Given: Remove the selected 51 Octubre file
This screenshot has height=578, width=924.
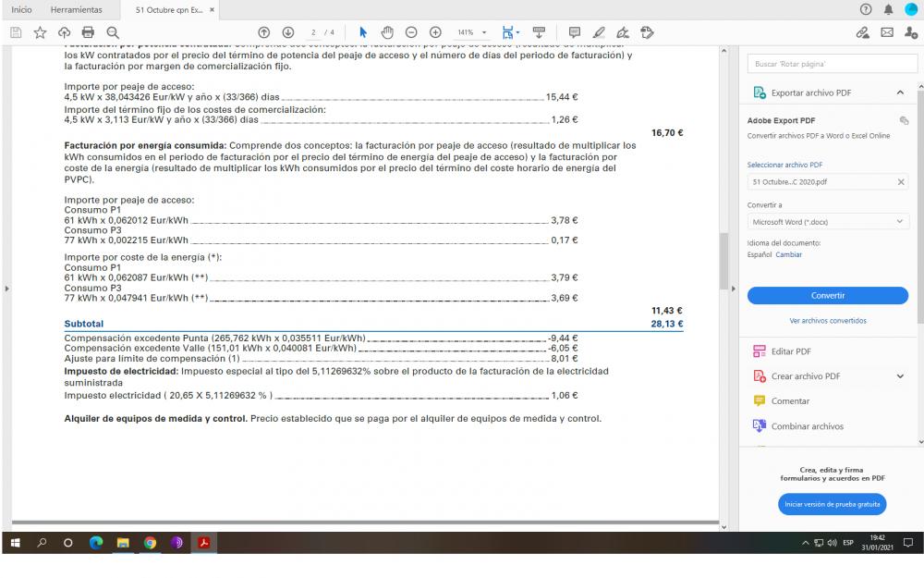Looking at the screenshot, I should (900, 181).
